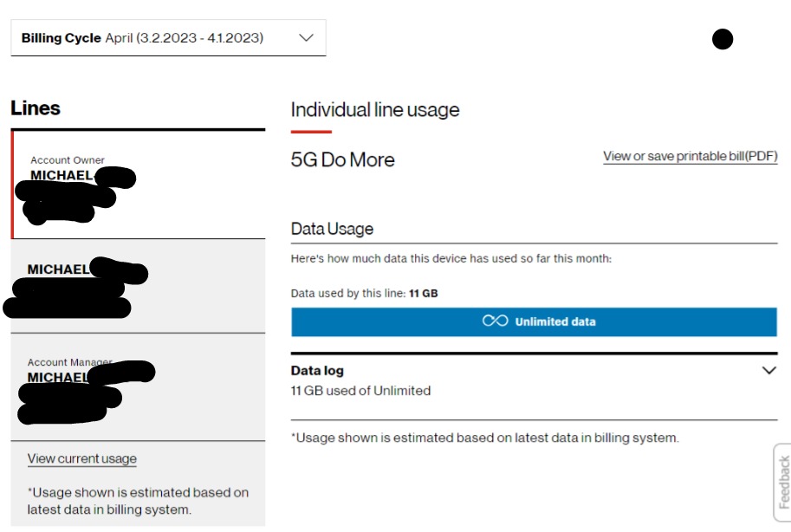Click the black circle icon at top right
Screen dimensions: 791x532
pos(723,39)
